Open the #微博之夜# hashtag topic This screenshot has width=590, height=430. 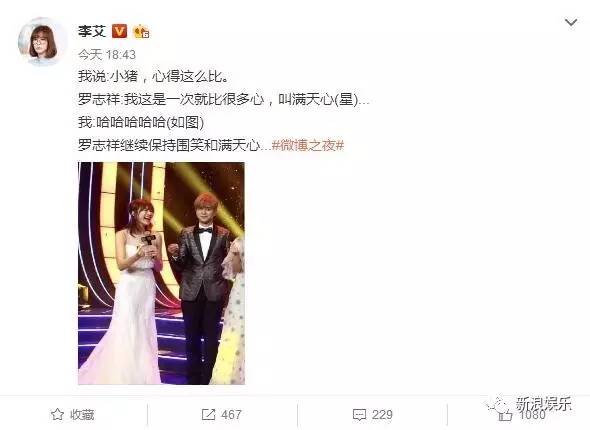click(x=308, y=145)
